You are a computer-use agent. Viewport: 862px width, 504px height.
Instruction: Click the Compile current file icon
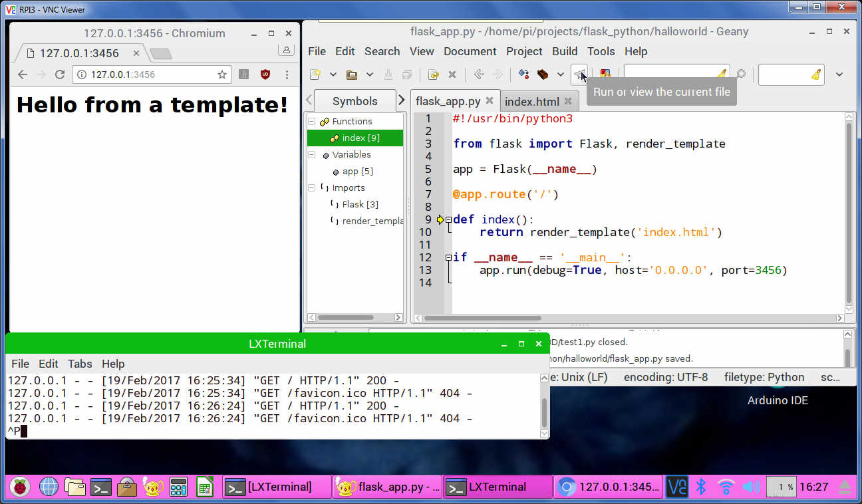(x=524, y=74)
